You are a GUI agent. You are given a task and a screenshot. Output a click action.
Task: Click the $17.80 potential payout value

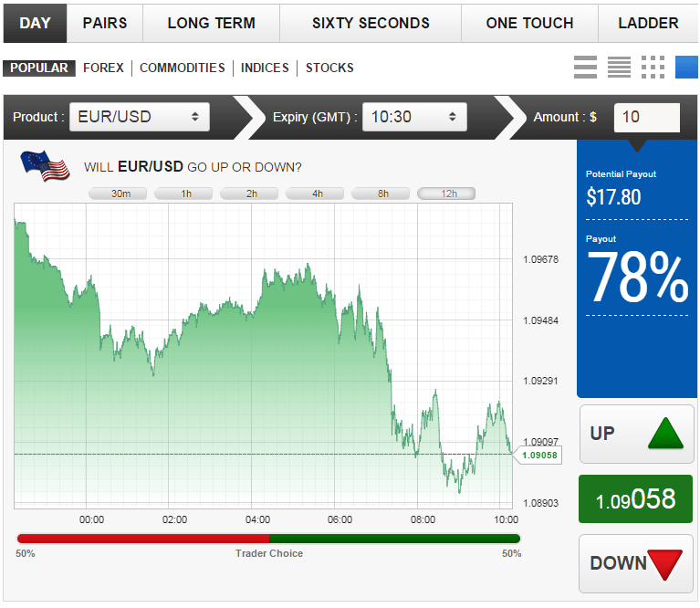(613, 197)
